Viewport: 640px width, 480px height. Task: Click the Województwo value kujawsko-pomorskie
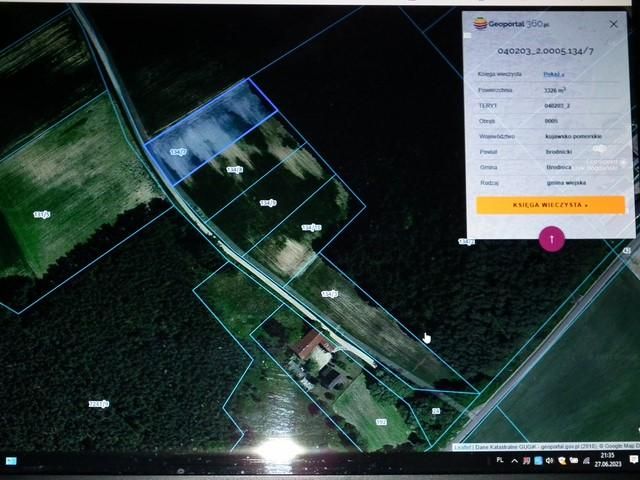tap(573, 136)
